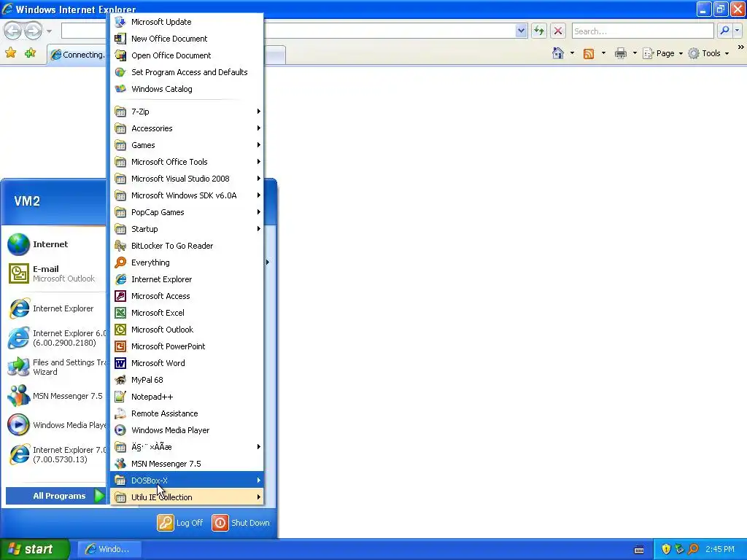Click the Everything search icon in programs
This screenshot has height=560, width=747.
tap(120, 262)
